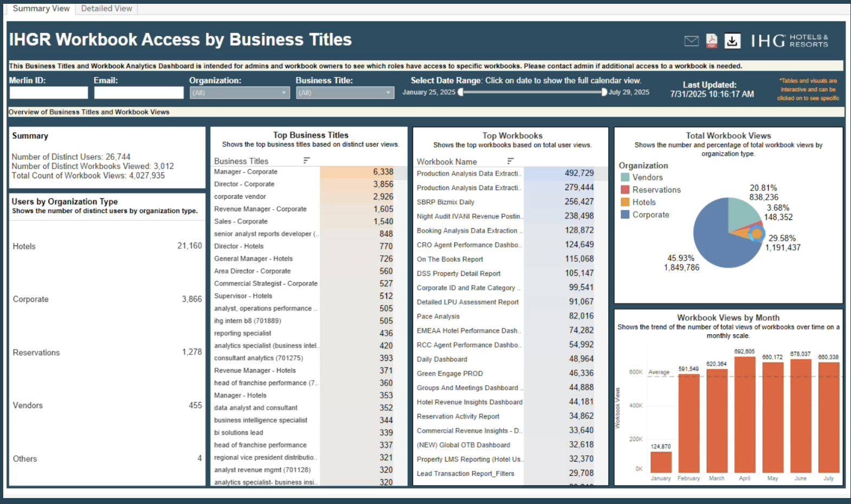This screenshot has height=504, width=851.
Task: Select Corporate legend color swatch
Action: click(625, 215)
